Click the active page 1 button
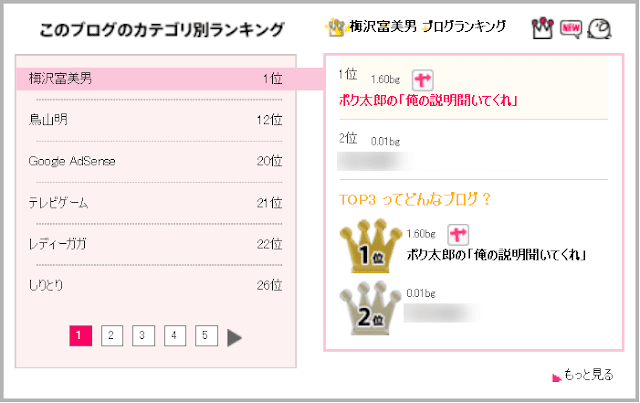This screenshot has height=403, width=640. tap(80, 336)
